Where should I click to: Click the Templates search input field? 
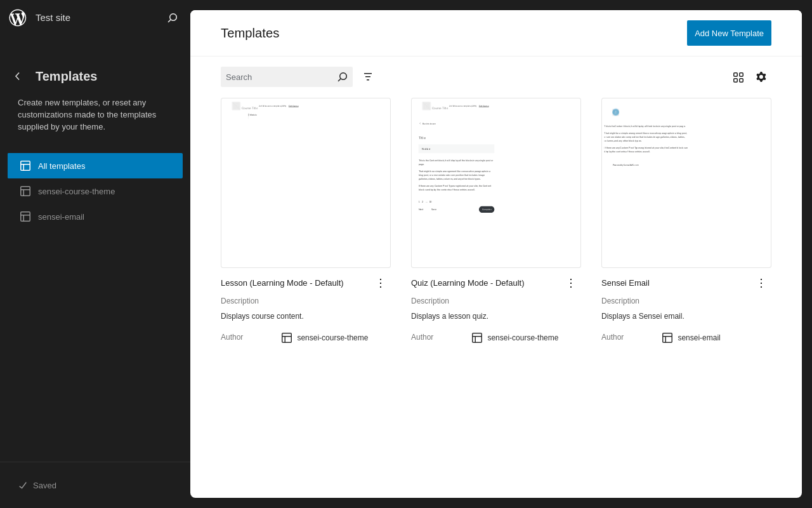tap(278, 77)
